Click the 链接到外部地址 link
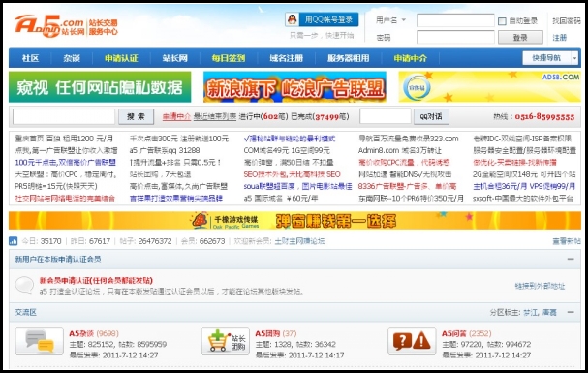Image resolution: width=588 pixels, height=373 pixels. click(x=540, y=286)
